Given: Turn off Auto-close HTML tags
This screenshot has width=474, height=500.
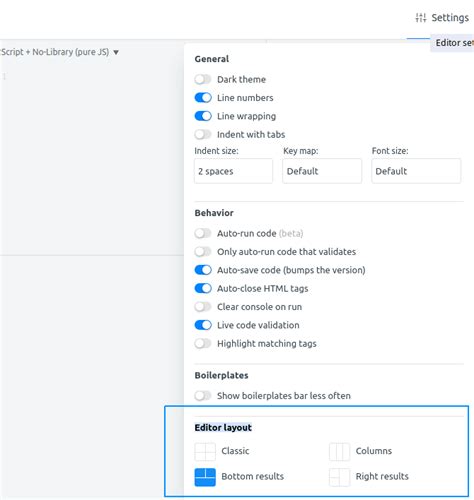Looking at the screenshot, I should tap(203, 288).
